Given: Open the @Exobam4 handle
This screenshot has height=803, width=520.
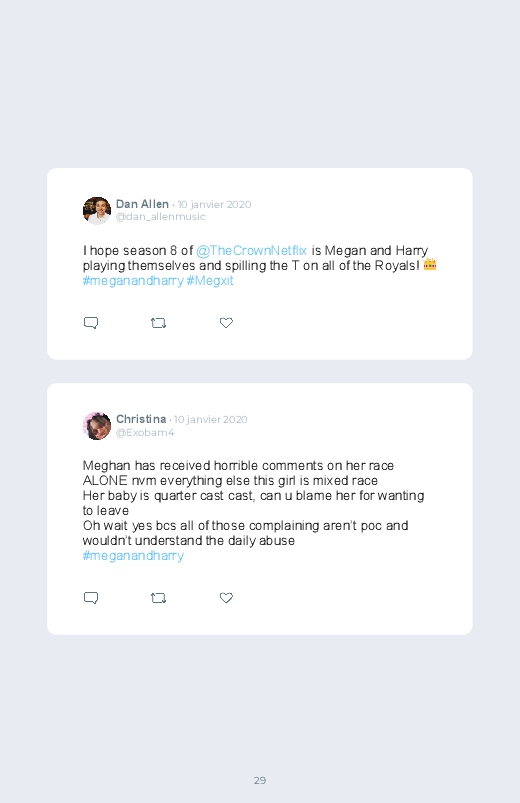Looking at the screenshot, I should pos(145,432).
